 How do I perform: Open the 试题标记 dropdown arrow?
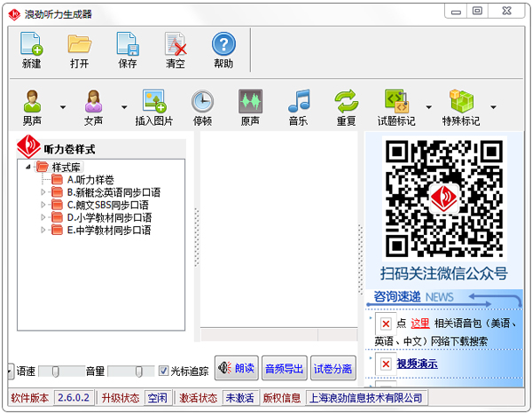(x=429, y=107)
